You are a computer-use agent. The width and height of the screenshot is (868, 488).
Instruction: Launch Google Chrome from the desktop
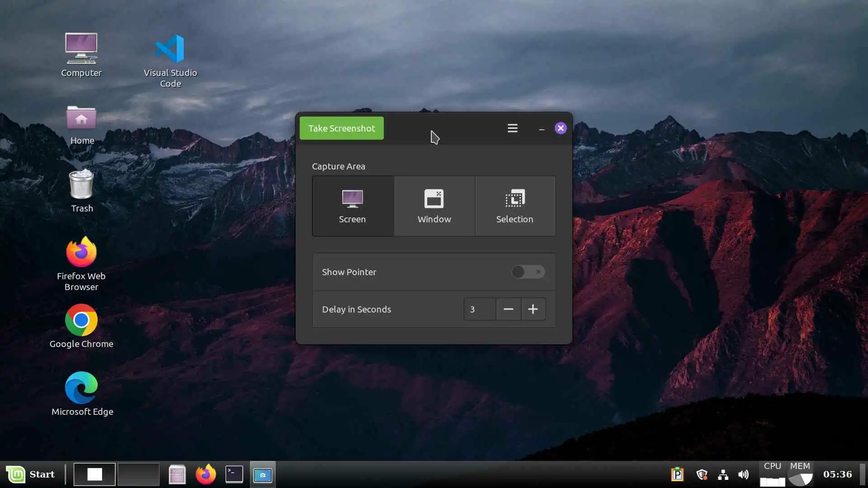pyautogui.click(x=81, y=320)
